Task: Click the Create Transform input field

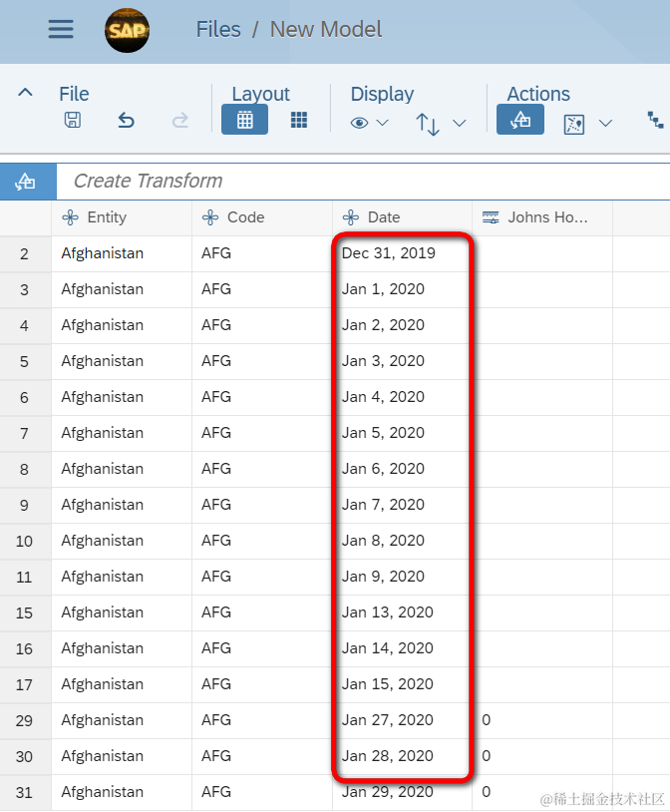Action: 363,182
